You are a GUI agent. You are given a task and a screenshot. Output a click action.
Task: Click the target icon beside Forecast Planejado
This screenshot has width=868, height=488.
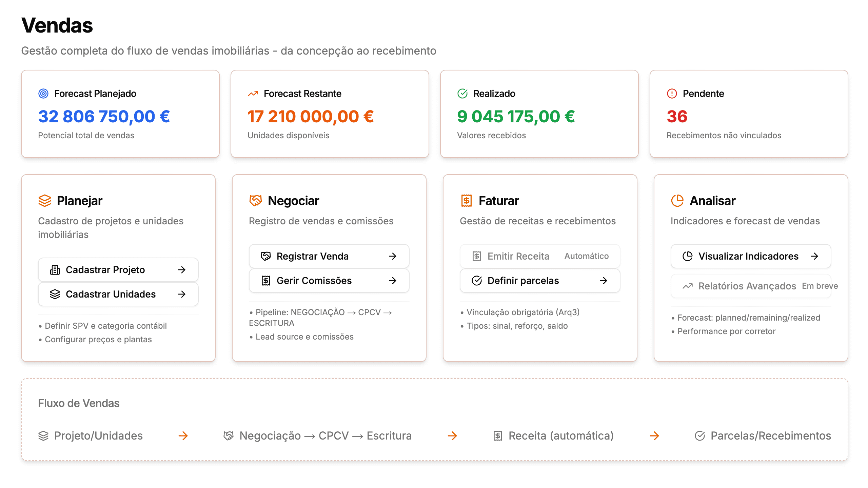click(x=43, y=94)
